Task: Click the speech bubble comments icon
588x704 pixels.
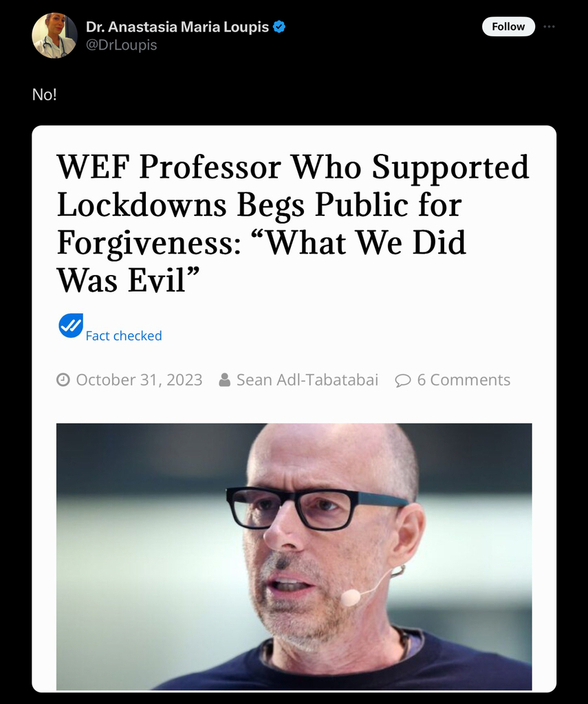Action: [402, 380]
